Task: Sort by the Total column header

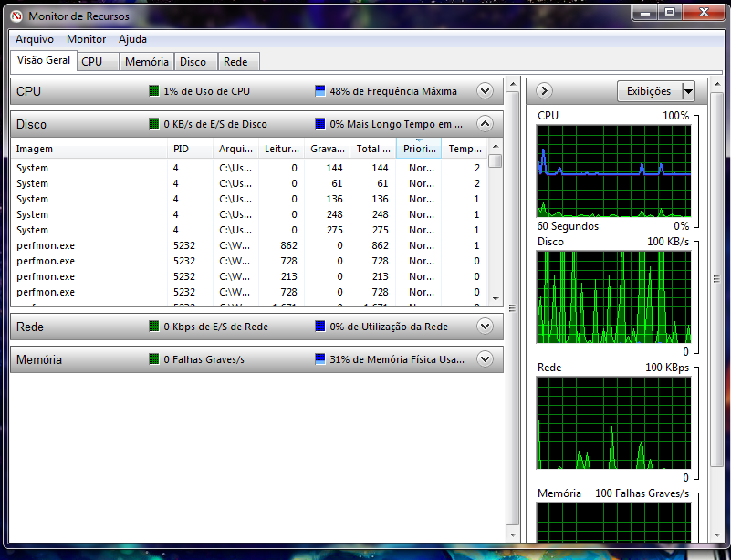Action: tap(373, 149)
